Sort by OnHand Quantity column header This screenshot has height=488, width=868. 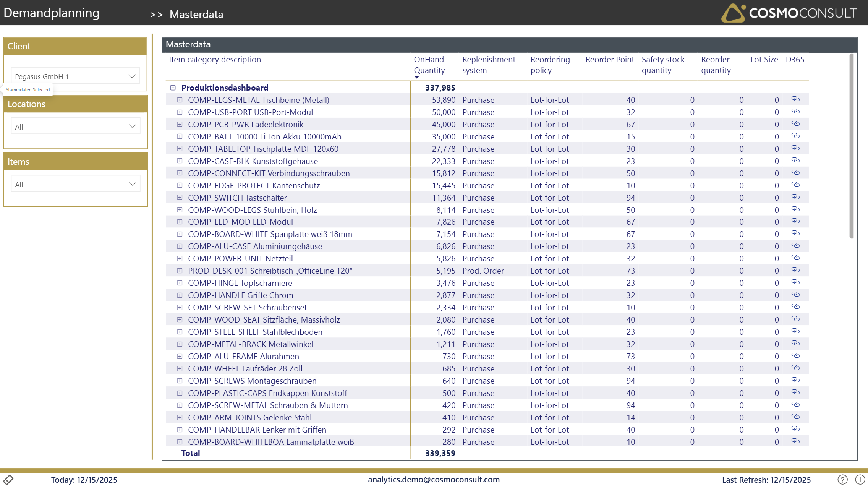point(429,65)
